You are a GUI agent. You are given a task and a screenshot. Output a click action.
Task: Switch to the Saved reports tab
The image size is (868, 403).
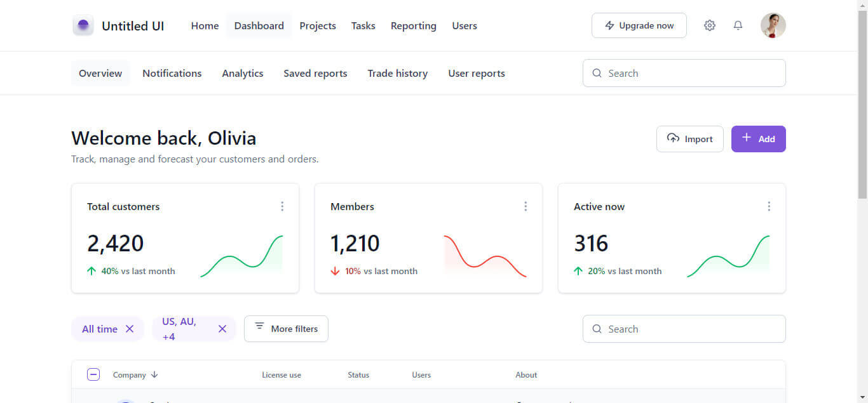tap(315, 73)
